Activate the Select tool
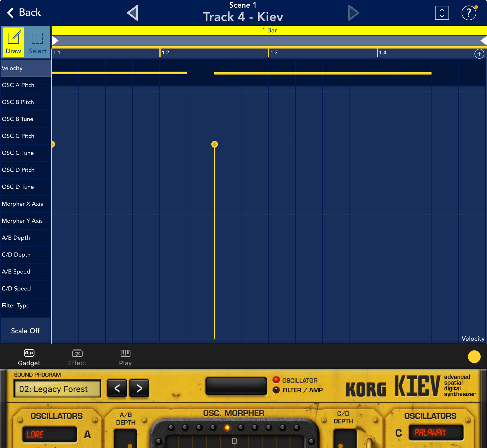 (x=38, y=43)
